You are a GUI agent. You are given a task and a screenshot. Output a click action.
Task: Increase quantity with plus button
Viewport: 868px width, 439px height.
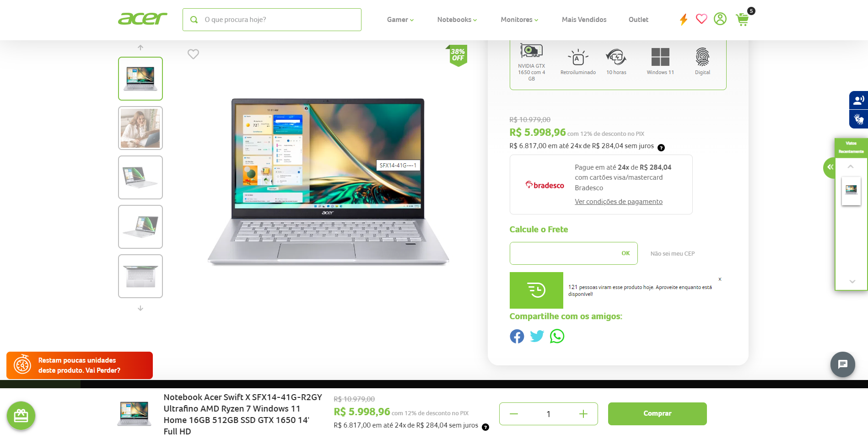click(x=583, y=414)
